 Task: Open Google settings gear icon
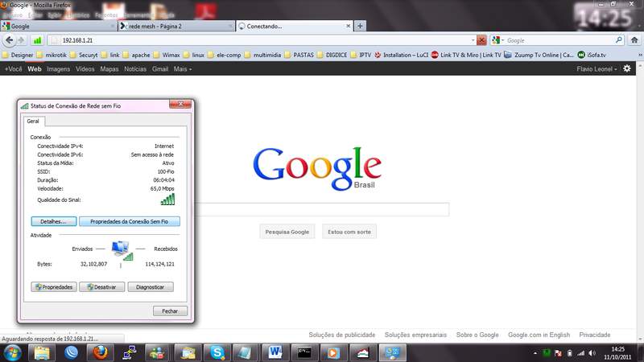pos(627,68)
